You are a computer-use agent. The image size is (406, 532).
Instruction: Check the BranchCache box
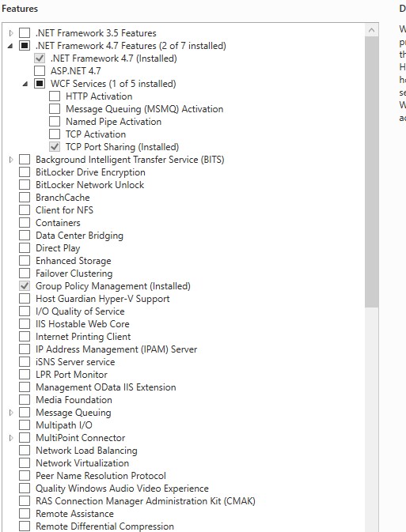pyautogui.click(x=25, y=198)
